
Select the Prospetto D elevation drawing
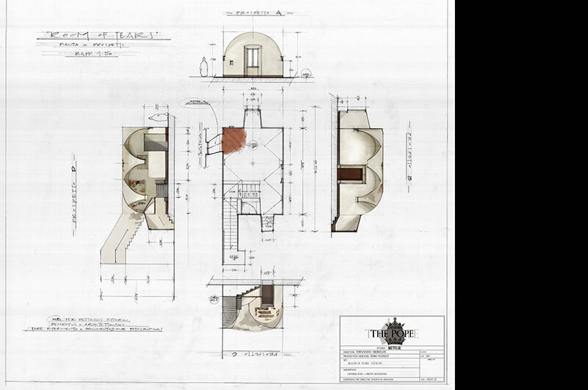147,177
